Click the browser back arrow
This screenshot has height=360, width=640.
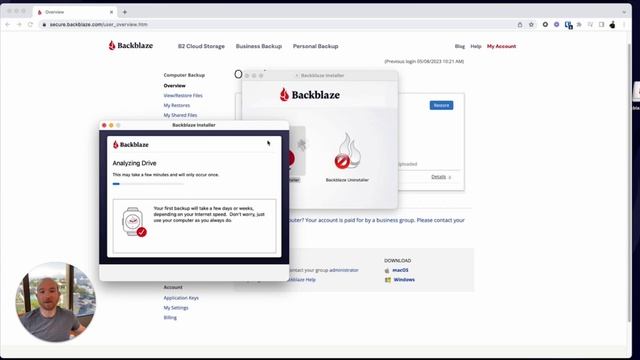(x=7, y=24)
